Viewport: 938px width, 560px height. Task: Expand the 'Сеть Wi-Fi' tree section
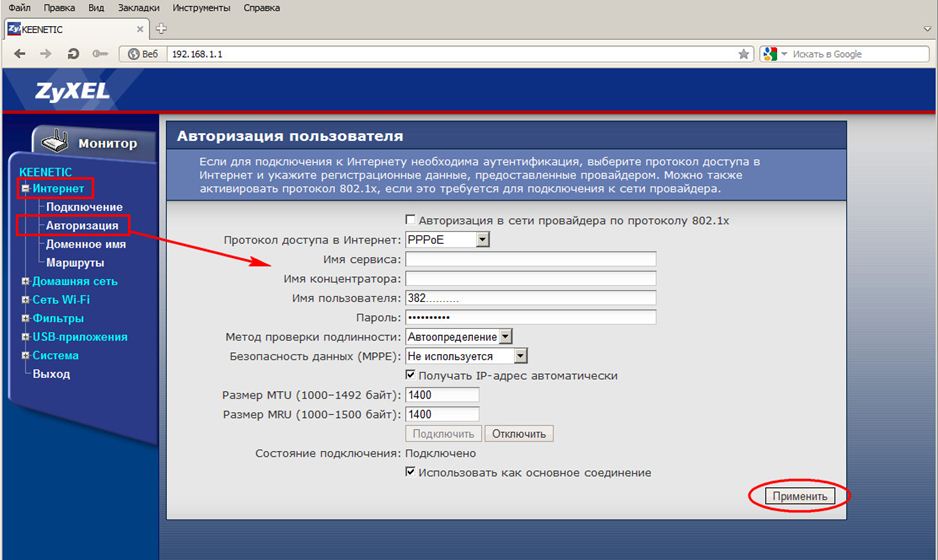coord(25,300)
